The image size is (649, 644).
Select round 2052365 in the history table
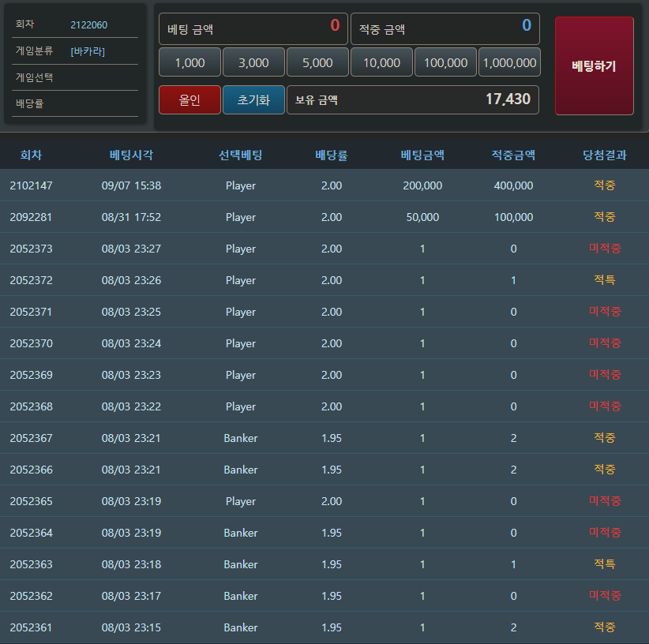[x=31, y=501]
